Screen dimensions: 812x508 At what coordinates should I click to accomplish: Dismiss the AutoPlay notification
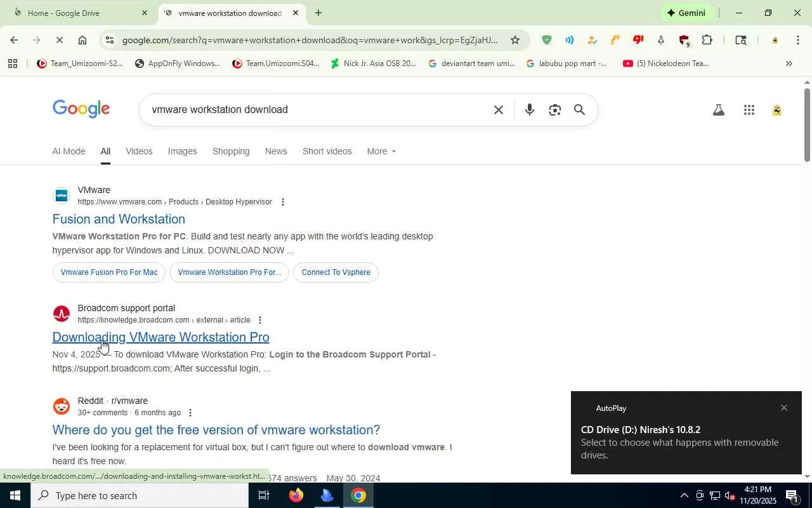tap(784, 408)
